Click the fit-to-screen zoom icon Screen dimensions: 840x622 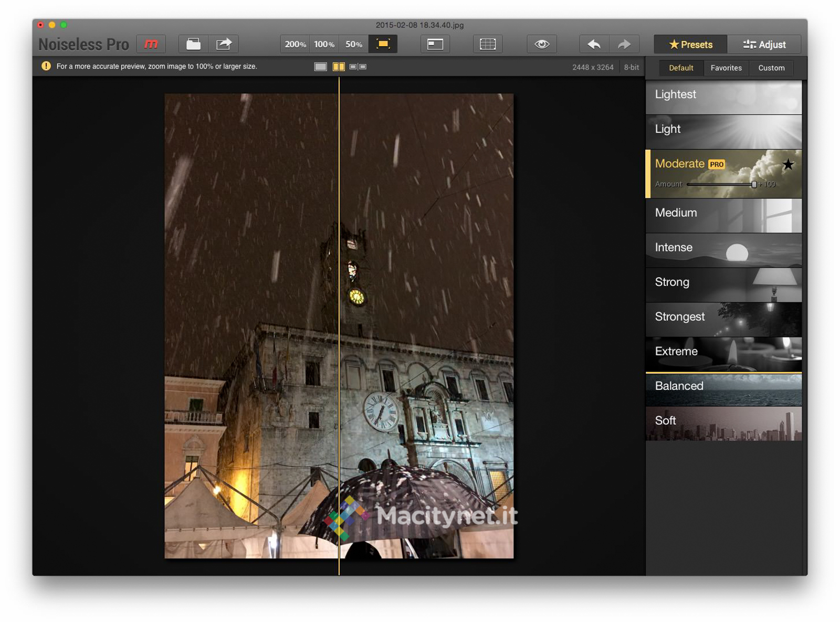(383, 44)
